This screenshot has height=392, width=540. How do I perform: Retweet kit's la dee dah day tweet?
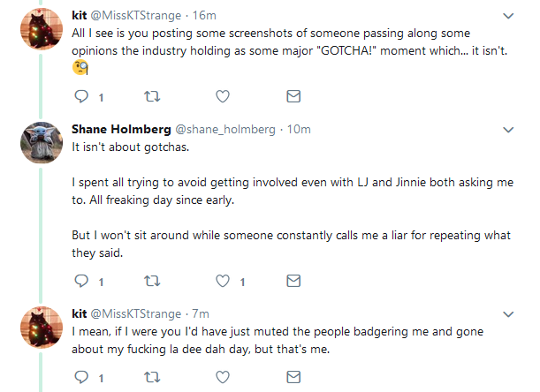(152, 377)
